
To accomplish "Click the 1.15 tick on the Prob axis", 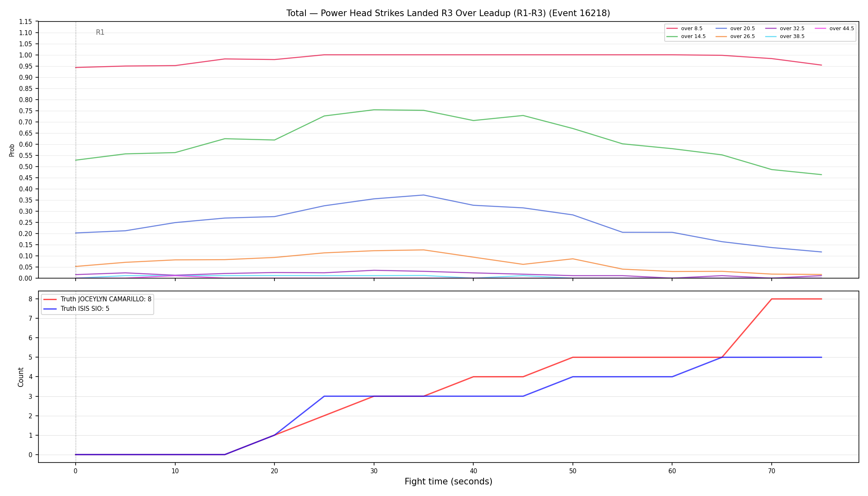I will [x=26, y=21].
